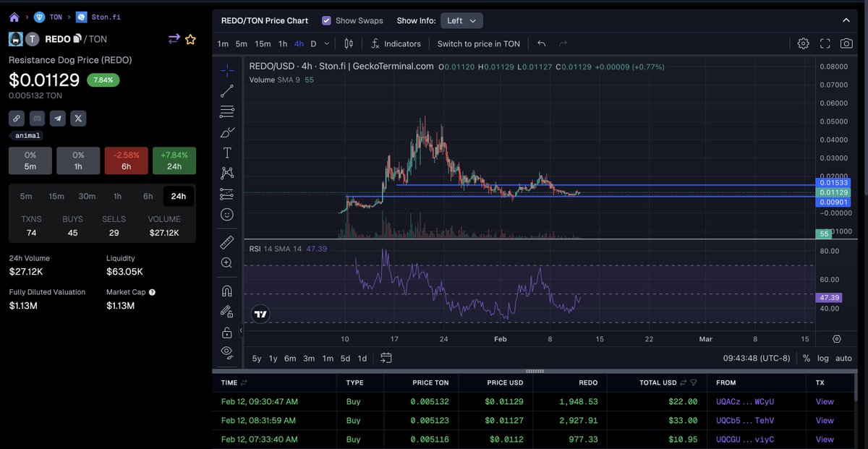This screenshot has height=449, width=868.
Task: Hide all drawings with eye icon
Action: (227, 353)
